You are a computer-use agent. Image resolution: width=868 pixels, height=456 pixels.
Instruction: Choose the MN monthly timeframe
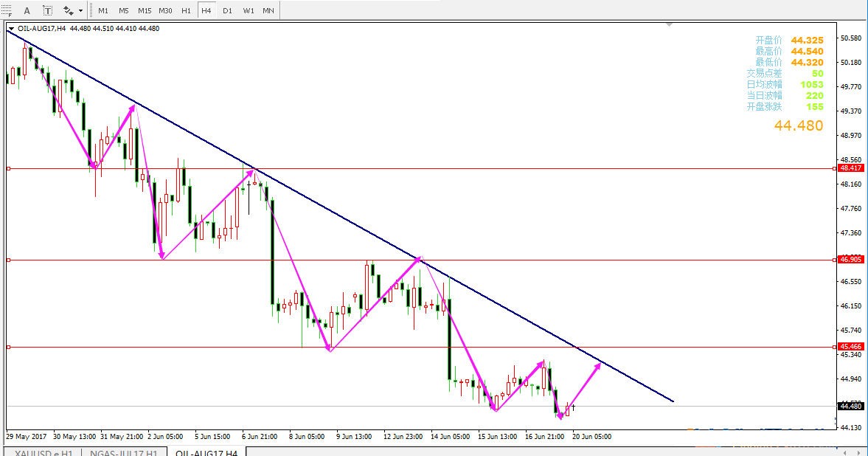click(x=268, y=10)
